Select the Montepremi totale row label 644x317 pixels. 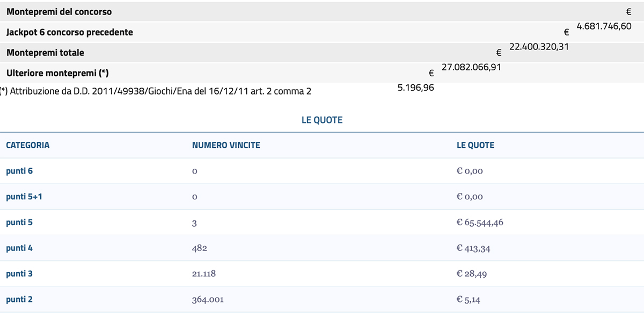point(45,53)
